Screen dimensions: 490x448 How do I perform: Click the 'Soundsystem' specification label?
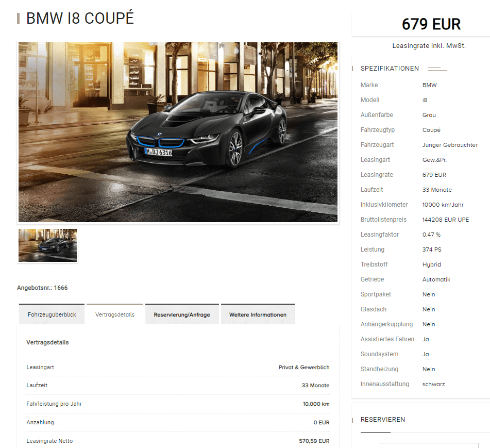pyautogui.click(x=379, y=354)
